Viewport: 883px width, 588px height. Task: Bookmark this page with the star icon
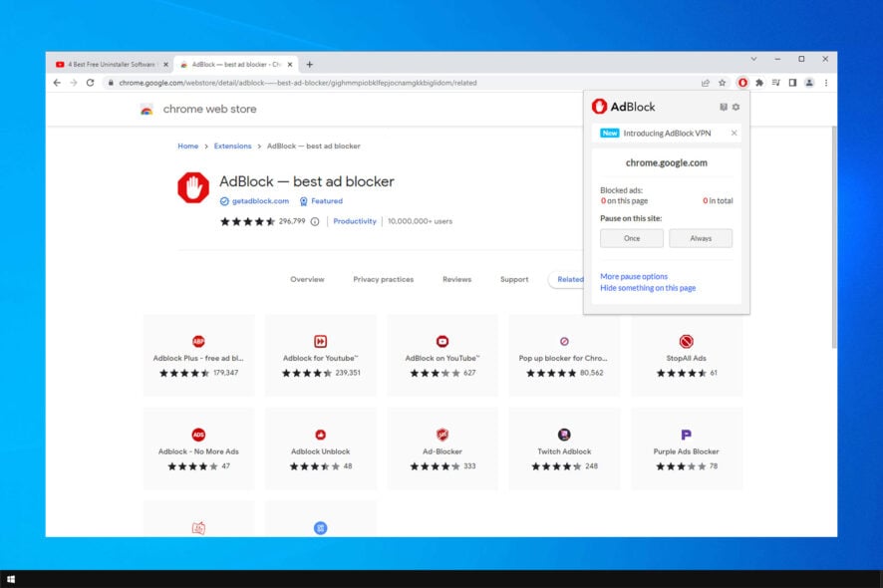722,83
